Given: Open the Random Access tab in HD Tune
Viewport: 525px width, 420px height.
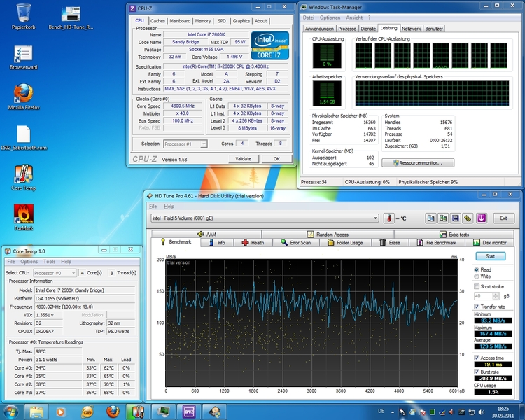Looking at the screenshot, I should 328,234.
